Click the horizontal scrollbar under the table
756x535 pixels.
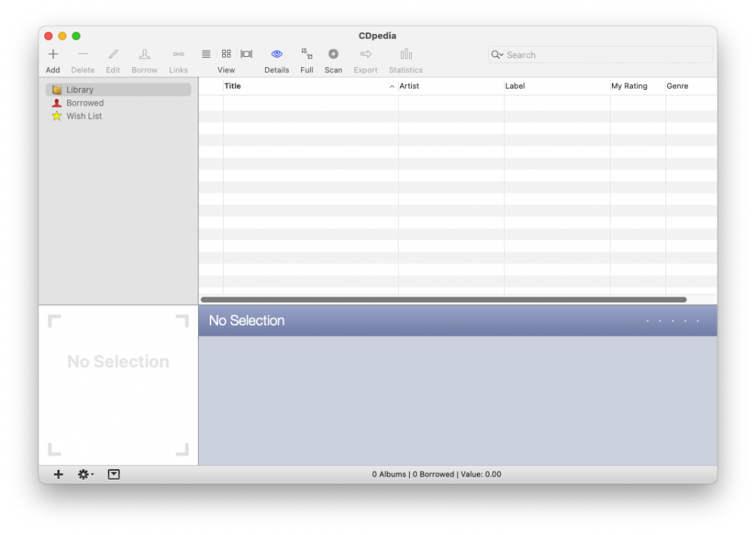444,300
